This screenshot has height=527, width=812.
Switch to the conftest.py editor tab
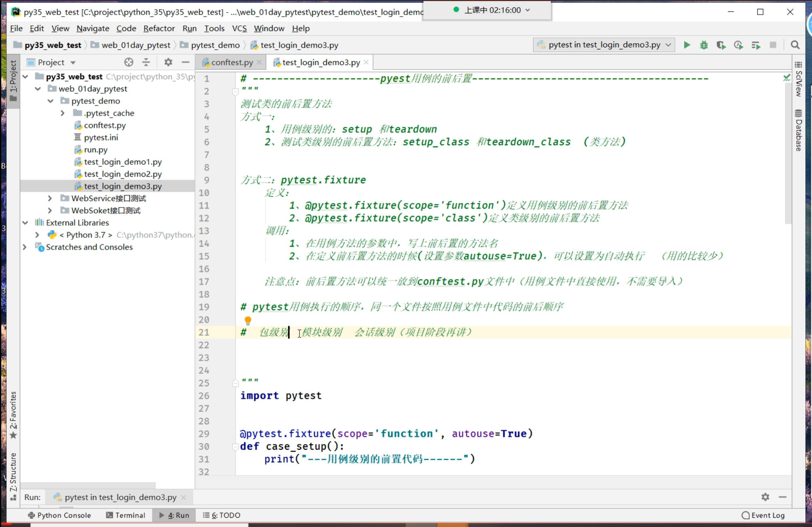click(232, 62)
